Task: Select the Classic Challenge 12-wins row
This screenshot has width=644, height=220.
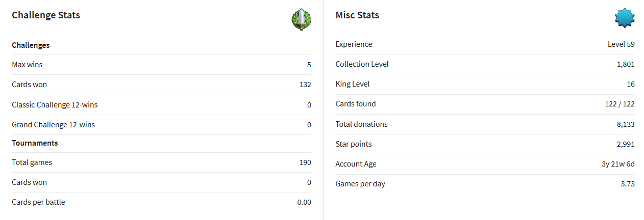Action: [x=161, y=105]
